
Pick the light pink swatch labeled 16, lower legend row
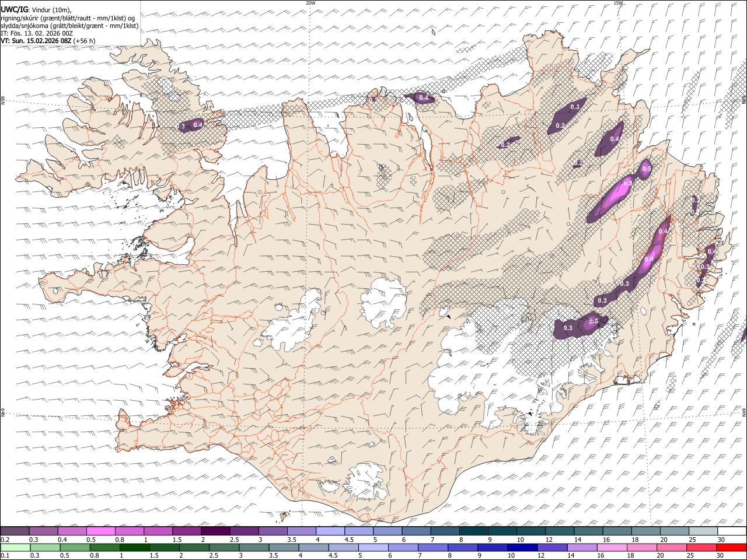612,548
